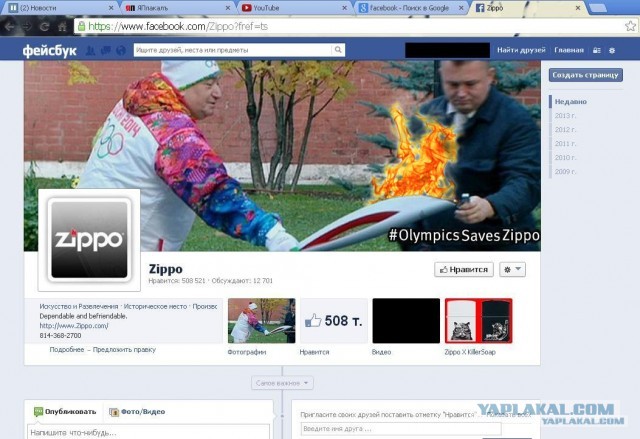640x439 pixels.
Task: Click the green padlock security icon
Action: tap(82, 27)
